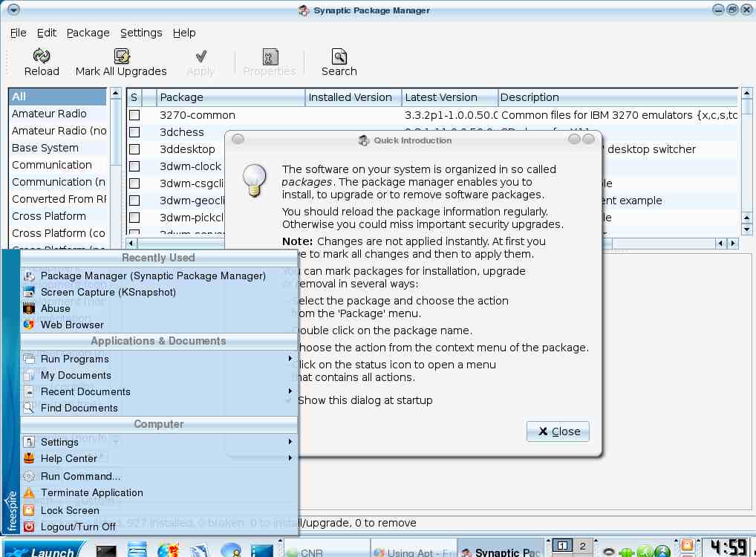
Task: Open the Help menu
Action: coord(184,33)
